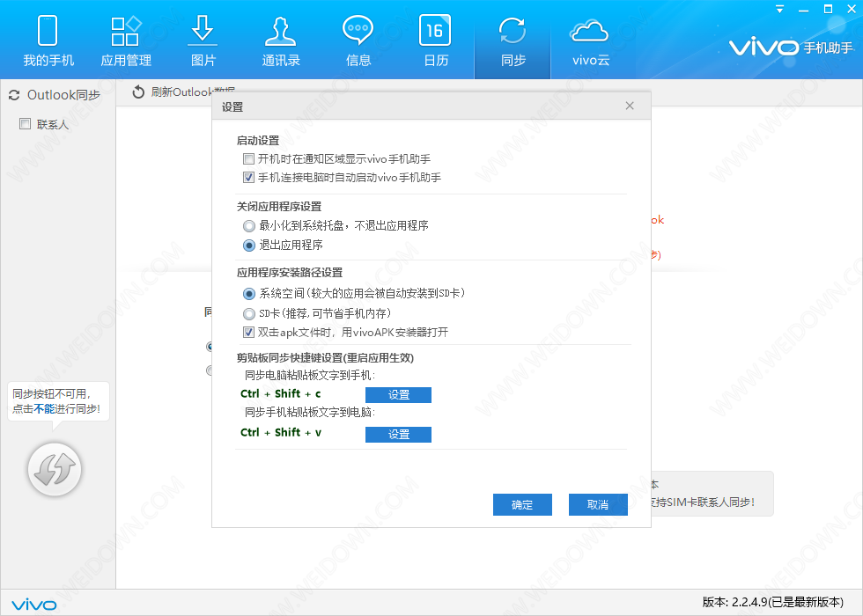This screenshot has width=863, height=616.
Task: Click the vivo 手机助手 brand logo
Action: (x=791, y=48)
